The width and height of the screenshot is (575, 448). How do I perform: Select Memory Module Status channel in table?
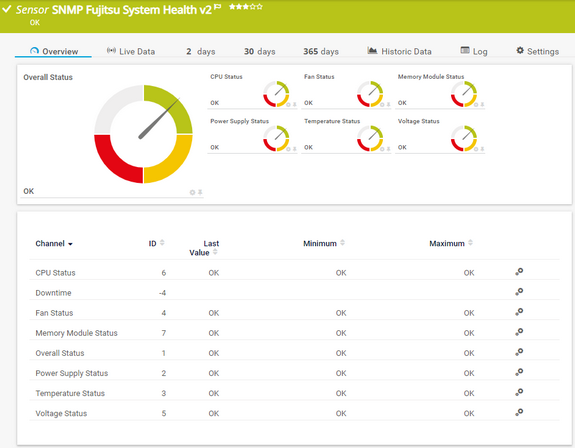tap(76, 333)
